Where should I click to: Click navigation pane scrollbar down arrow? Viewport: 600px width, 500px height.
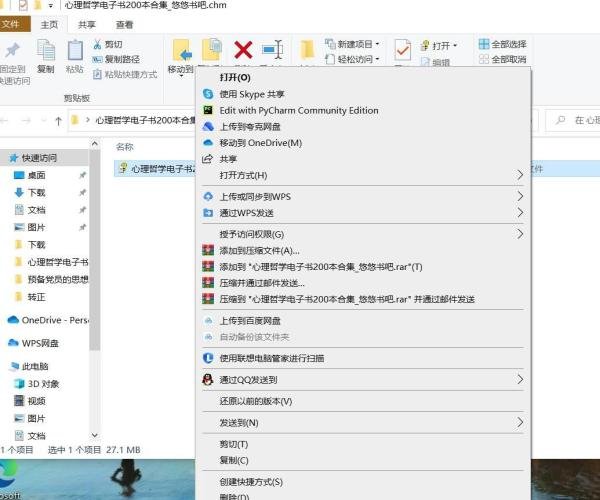point(95,435)
